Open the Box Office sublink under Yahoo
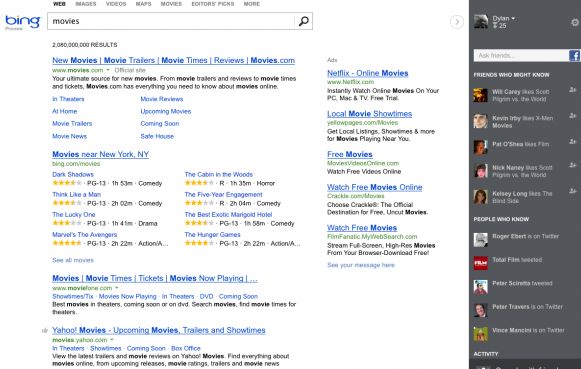Screen dimensions: 581x369 [x=186, y=348]
